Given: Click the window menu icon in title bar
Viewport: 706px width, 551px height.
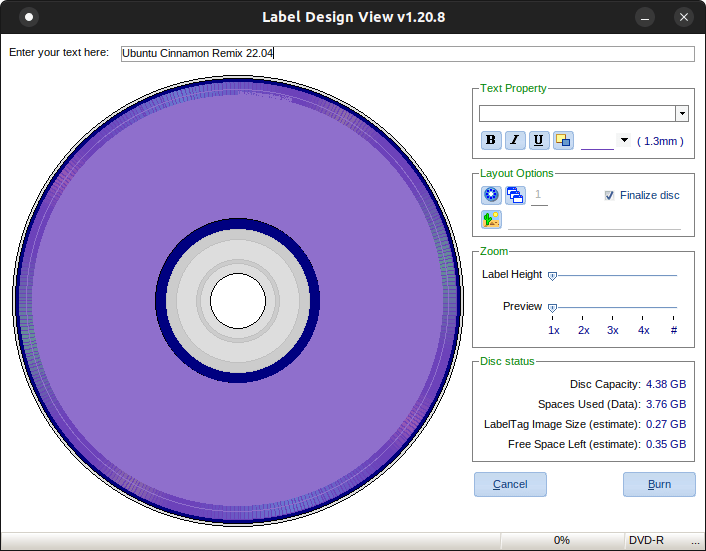Looking at the screenshot, I should pyautogui.click(x=30, y=17).
